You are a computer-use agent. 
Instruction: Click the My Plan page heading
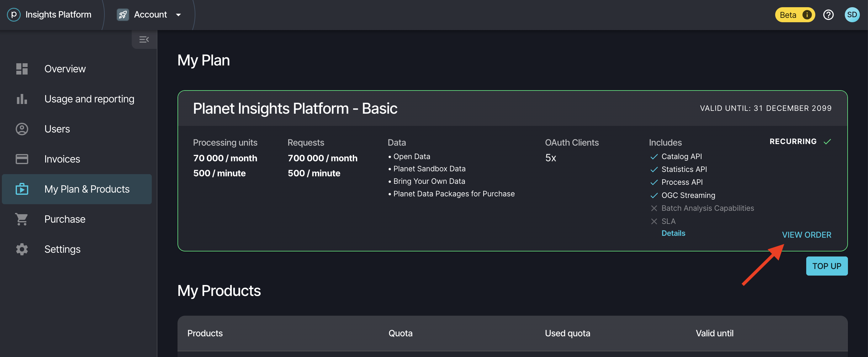[x=204, y=60]
